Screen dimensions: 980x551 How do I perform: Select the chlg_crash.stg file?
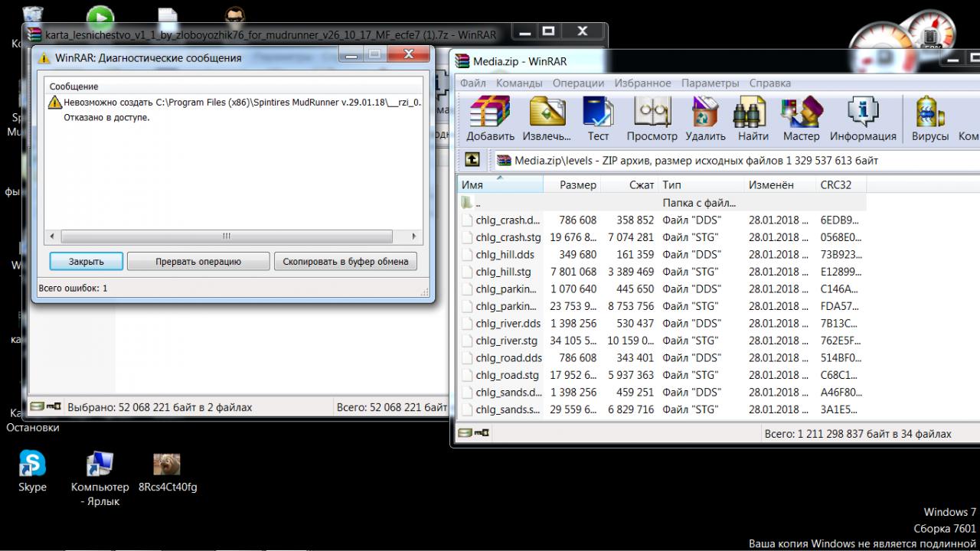pos(662,237)
